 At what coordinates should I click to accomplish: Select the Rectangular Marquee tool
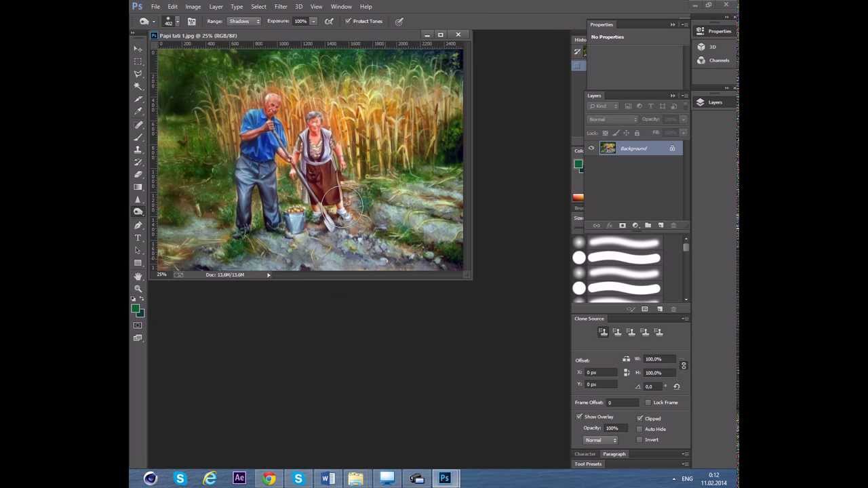tap(138, 61)
